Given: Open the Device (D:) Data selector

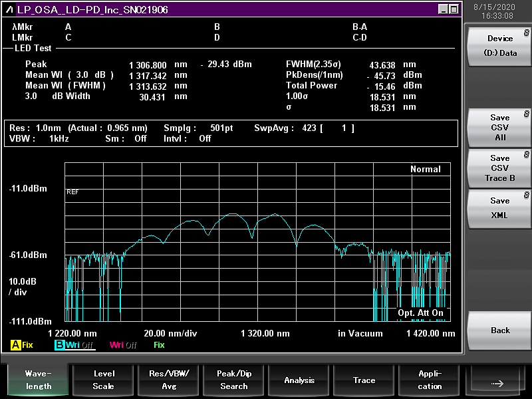Looking at the screenshot, I should pyautogui.click(x=500, y=46).
